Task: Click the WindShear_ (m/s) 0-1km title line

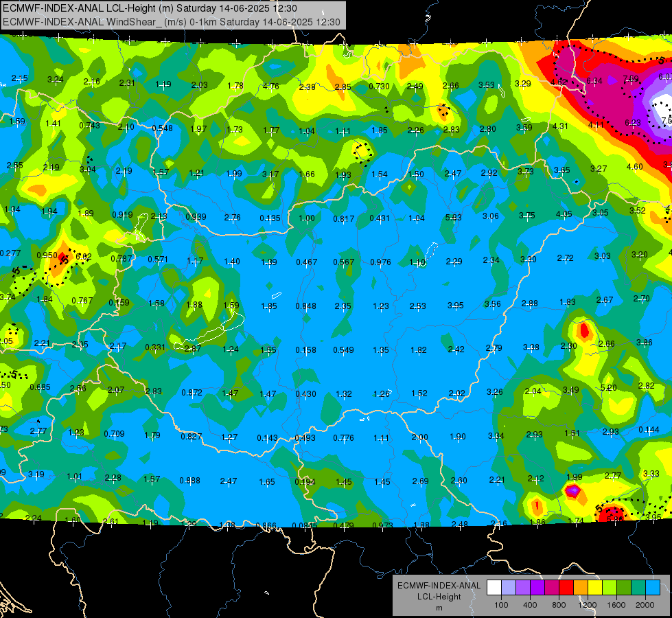Action: click(x=172, y=22)
